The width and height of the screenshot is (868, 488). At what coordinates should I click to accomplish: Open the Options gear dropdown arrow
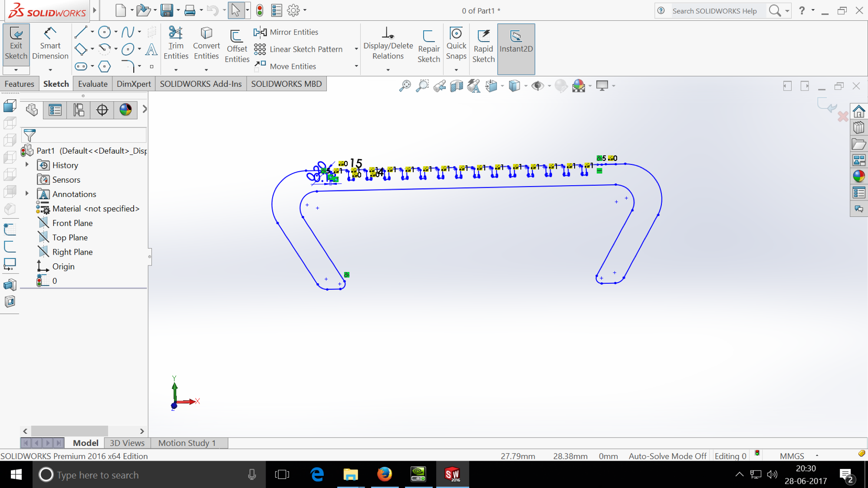pos(305,10)
